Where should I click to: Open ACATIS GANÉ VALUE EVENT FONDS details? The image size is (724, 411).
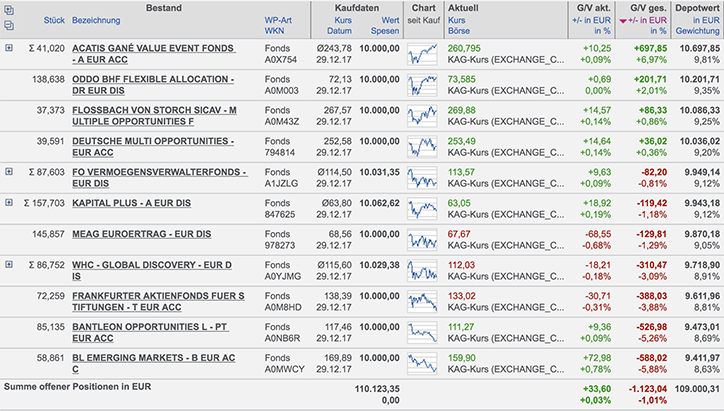[153, 54]
